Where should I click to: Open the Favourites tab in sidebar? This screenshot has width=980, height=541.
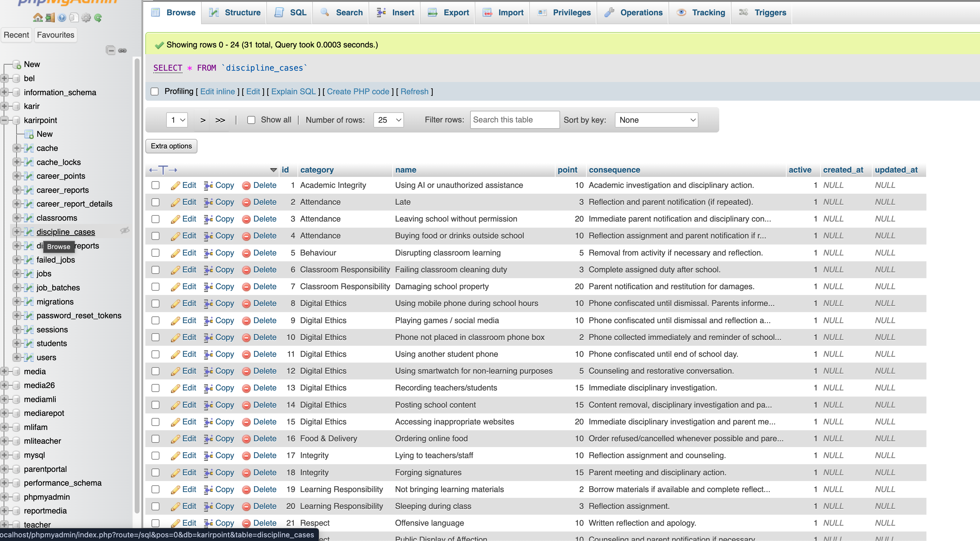pyautogui.click(x=55, y=35)
